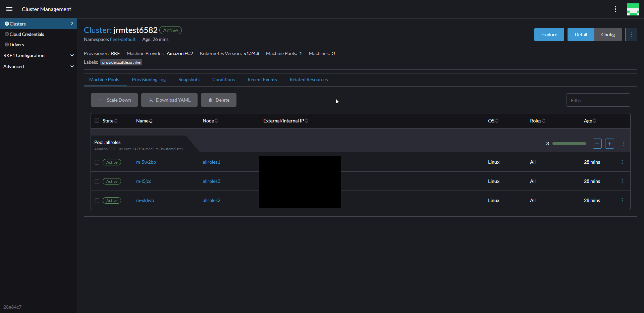Check the checkbox for machine m-xldwb
The image size is (644, 313).
click(97, 201)
